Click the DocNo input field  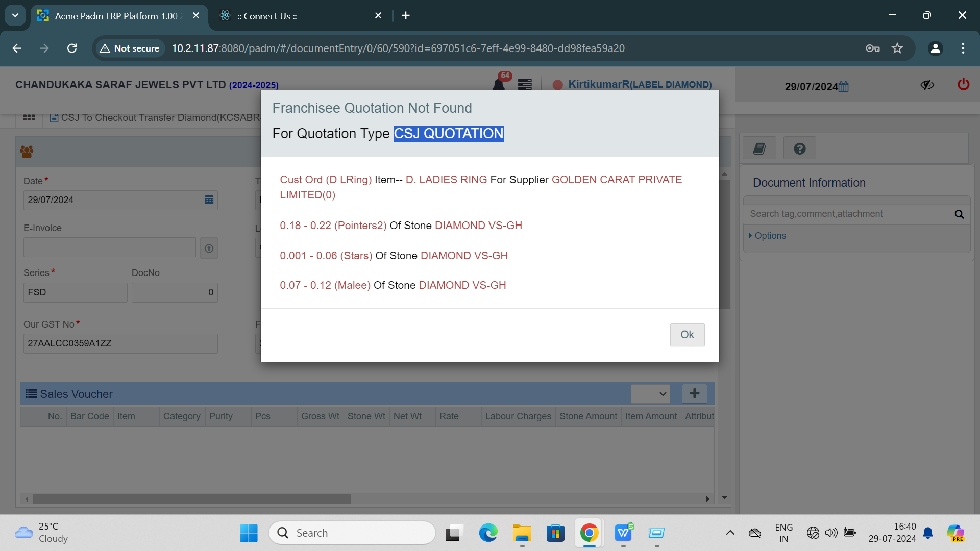[x=175, y=292]
